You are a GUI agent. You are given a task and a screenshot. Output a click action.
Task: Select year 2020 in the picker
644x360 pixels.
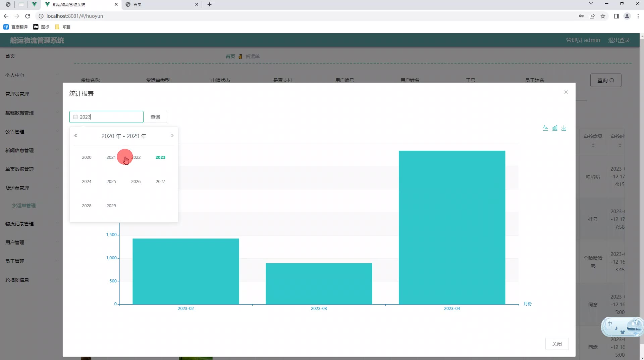(87, 157)
